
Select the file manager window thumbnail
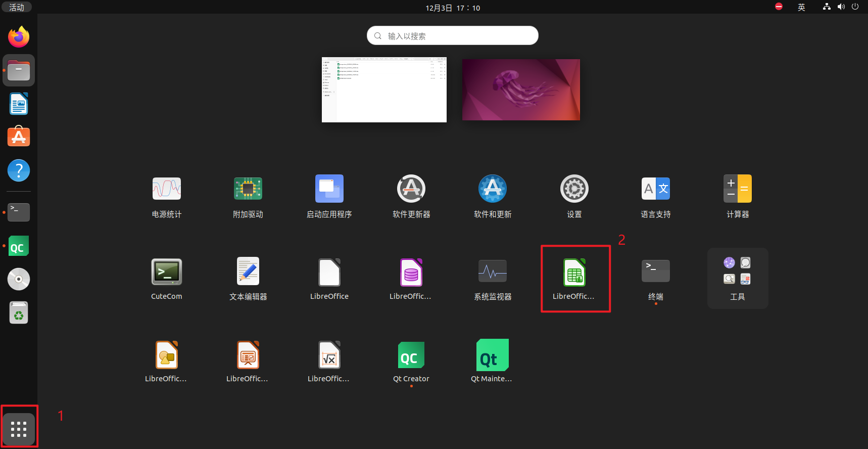[384, 89]
